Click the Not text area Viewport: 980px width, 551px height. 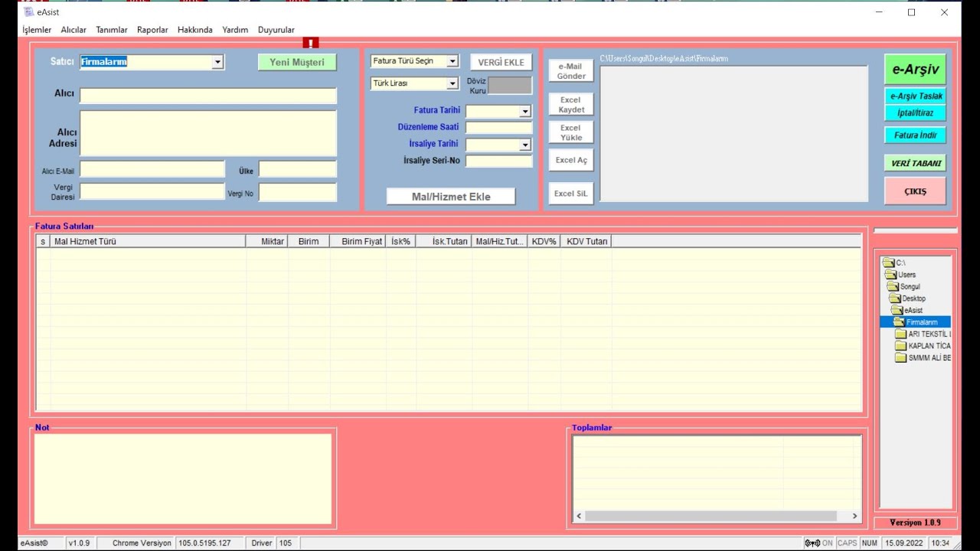183,479
